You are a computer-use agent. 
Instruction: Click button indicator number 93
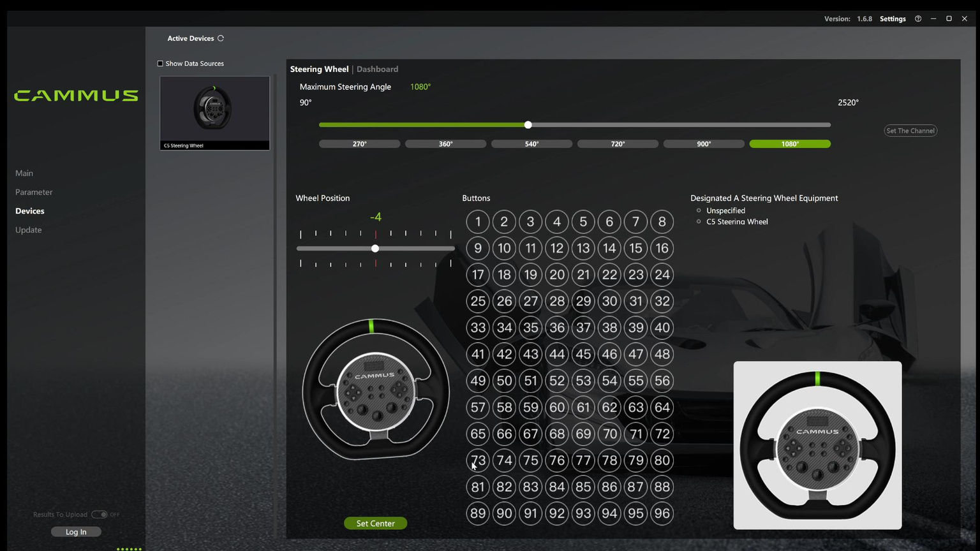coord(583,513)
